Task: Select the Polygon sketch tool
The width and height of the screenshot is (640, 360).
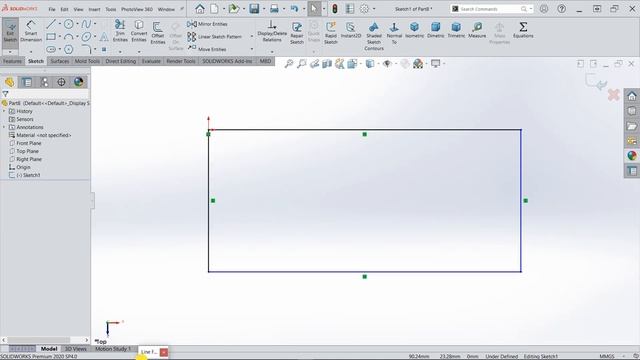Action: pos(69,49)
